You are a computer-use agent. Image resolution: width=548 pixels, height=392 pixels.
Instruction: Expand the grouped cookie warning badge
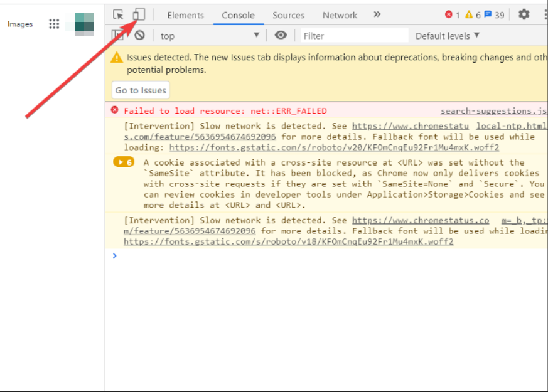pos(124,162)
